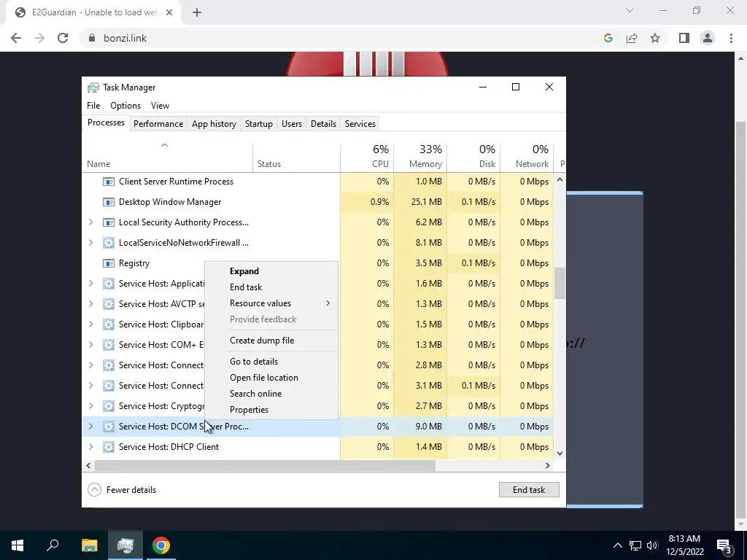Image resolution: width=747 pixels, height=560 pixels.
Task: Click the horizontal scrollbar in the process list
Action: [266, 466]
